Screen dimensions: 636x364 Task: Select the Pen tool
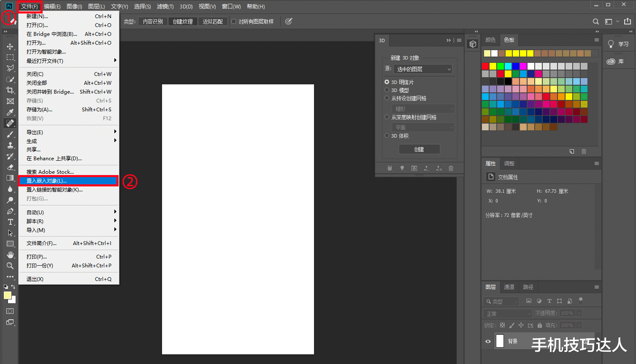10,211
